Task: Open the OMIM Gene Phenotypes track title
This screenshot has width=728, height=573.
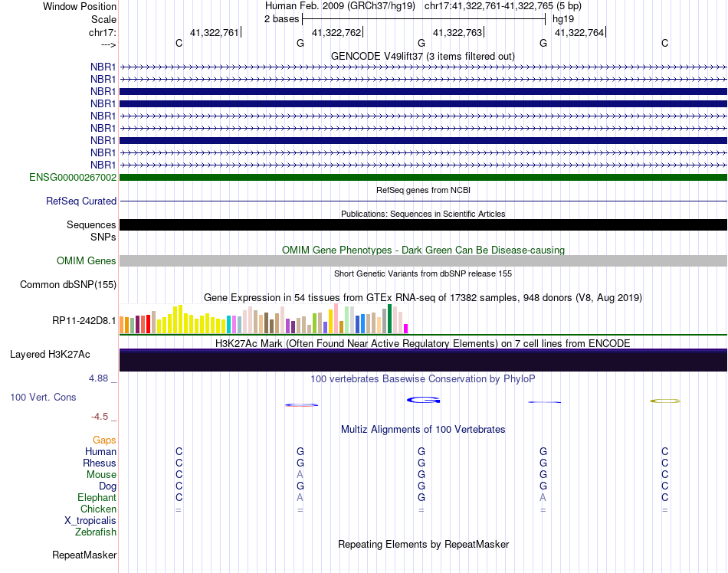Action: [x=423, y=250]
